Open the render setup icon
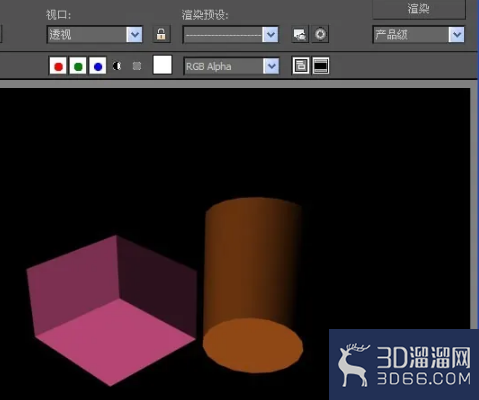 point(300,34)
